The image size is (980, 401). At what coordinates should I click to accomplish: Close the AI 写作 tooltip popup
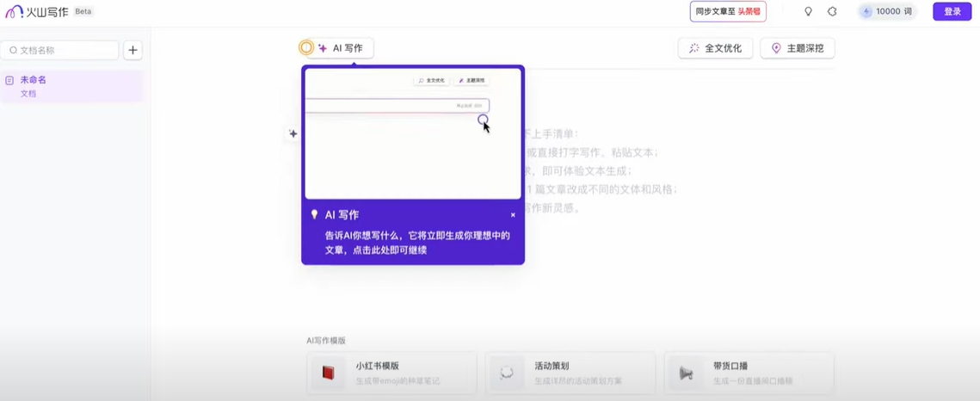(513, 215)
